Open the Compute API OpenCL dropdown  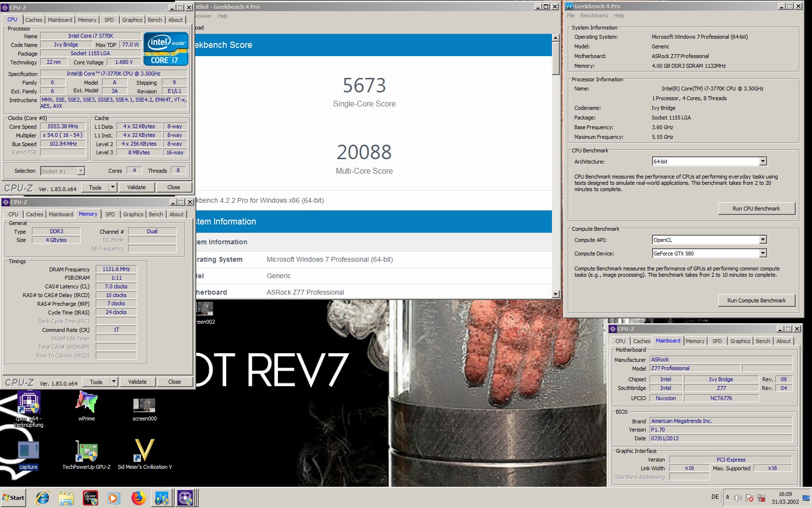click(710, 240)
